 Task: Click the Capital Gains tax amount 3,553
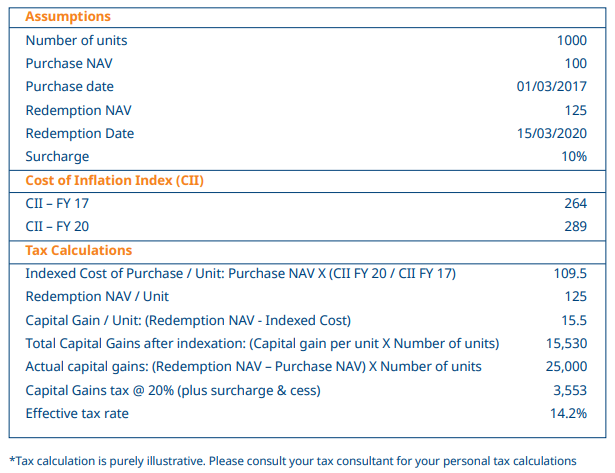click(570, 390)
